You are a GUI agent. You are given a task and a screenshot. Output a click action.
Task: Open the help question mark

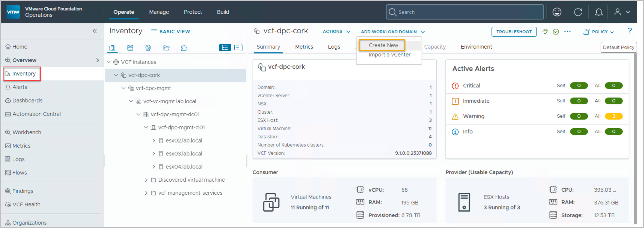click(x=630, y=31)
